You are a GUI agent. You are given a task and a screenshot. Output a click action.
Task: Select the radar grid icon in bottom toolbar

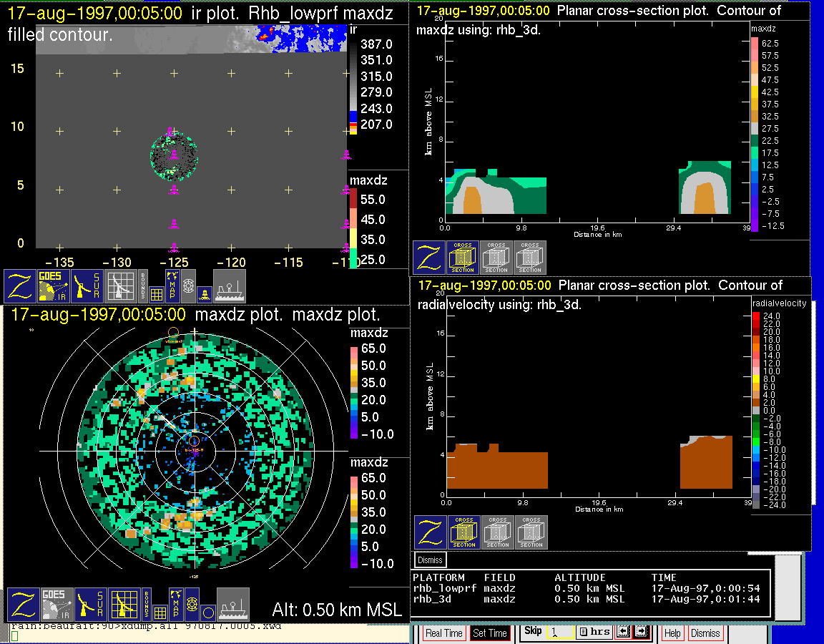[123, 605]
